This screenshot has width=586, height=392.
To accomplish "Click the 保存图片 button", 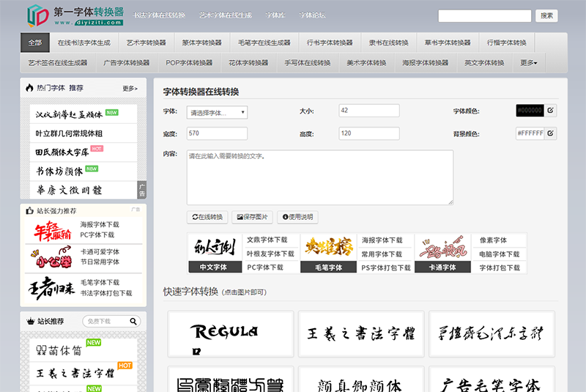I will [252, 217].
